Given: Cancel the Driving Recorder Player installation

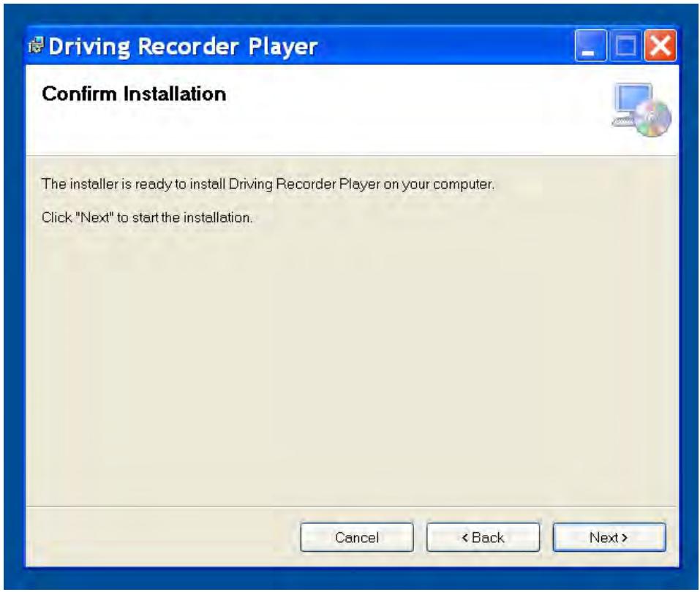Looking at the screenshot, I should pos(357,537).
